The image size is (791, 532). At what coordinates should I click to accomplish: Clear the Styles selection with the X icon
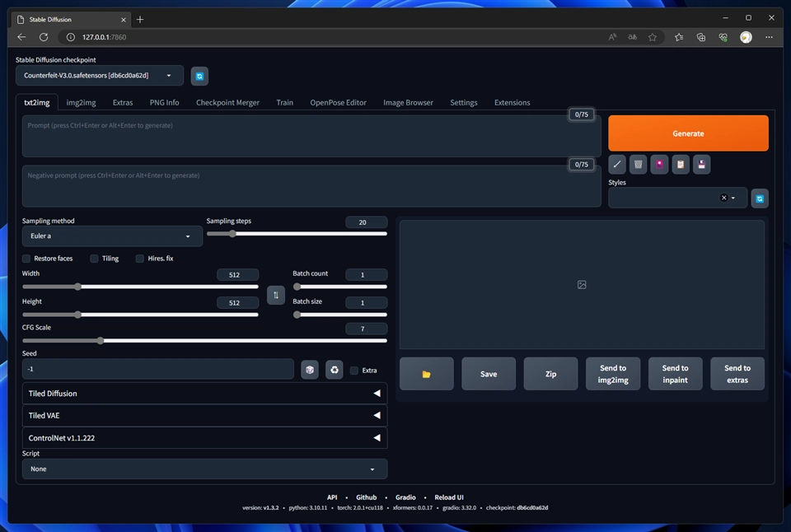point(724,198)
